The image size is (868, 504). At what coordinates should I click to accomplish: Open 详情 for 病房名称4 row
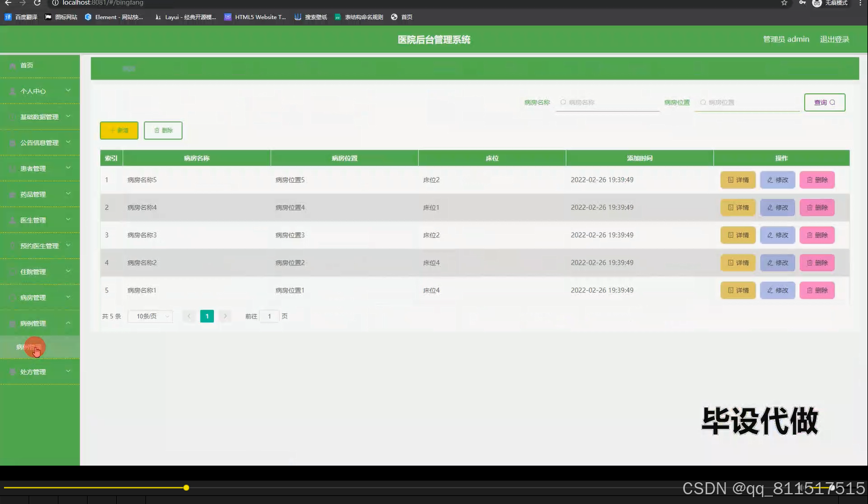click(x=738, y=207)
